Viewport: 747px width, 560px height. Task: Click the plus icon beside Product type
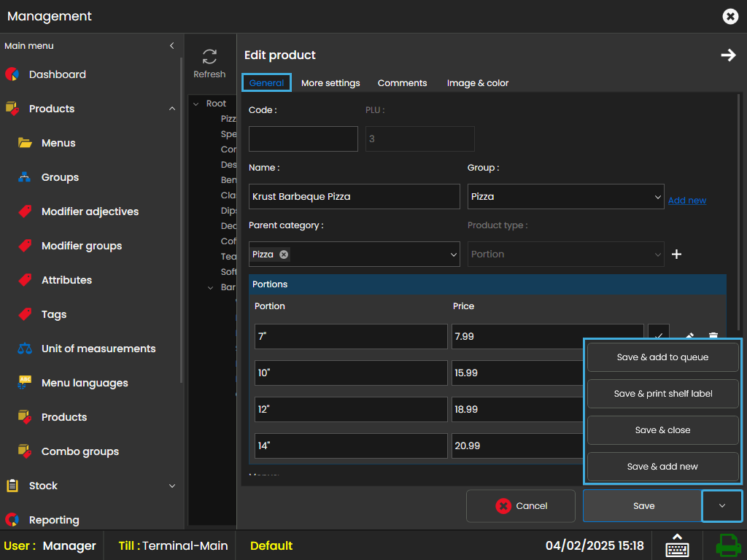(676, 254)
